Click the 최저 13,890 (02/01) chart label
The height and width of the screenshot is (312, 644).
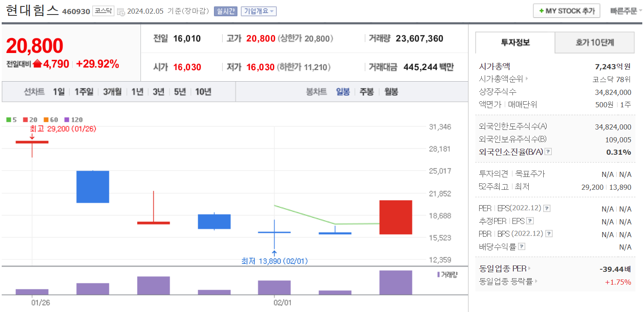point(275,261)
